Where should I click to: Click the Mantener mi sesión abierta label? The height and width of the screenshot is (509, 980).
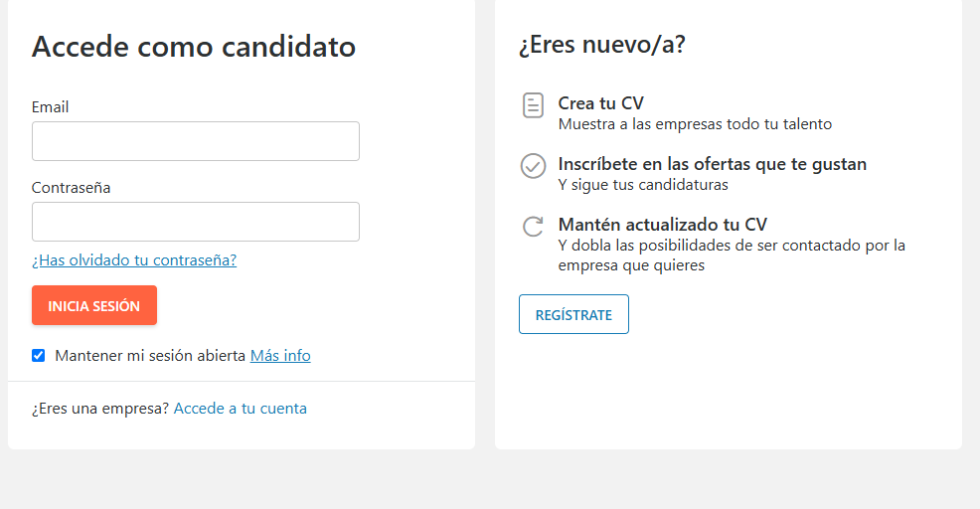(150, 356)
